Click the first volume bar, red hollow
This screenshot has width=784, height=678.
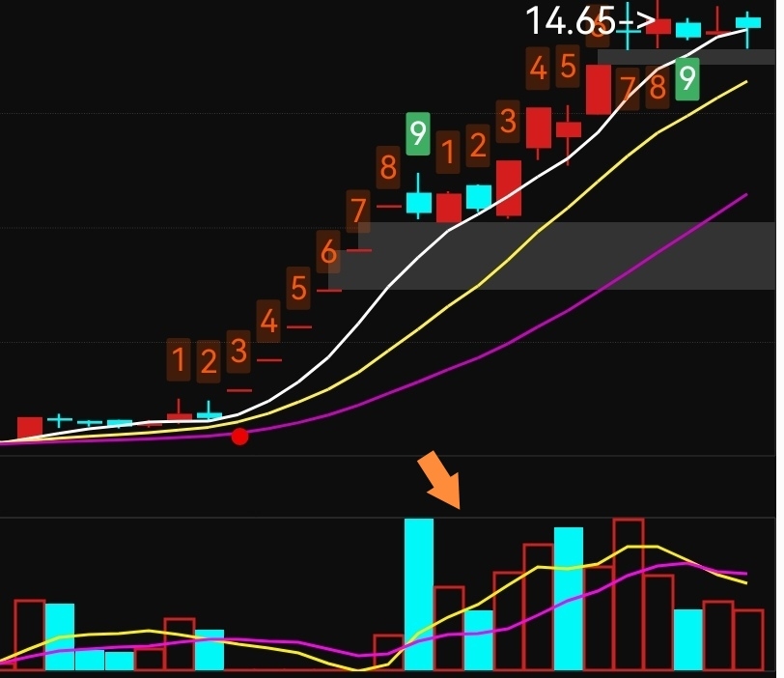click(30, 635)
